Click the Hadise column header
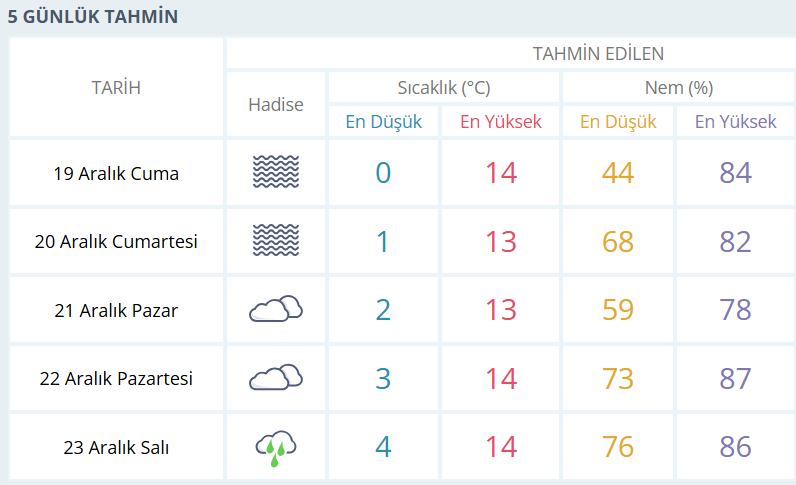This screenshot has width=796, height=485. click(276, 104)
